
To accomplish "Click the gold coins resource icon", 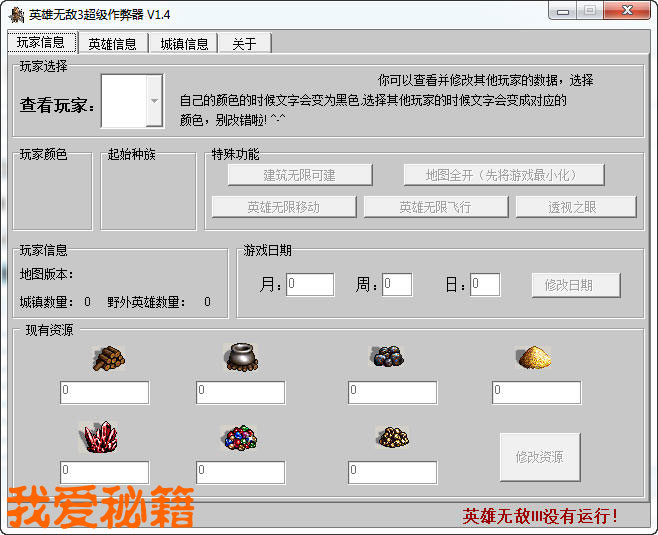I will click(x=392, y=437).
